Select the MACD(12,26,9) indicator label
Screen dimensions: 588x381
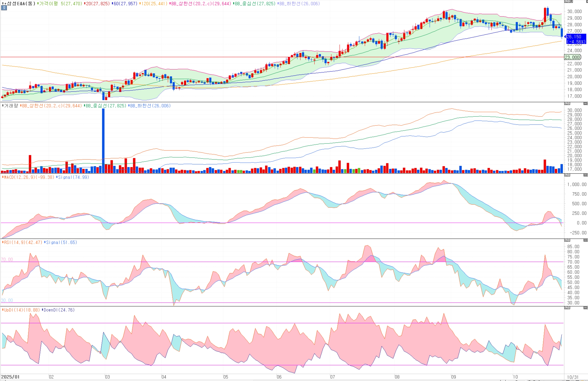click(29, 177)
